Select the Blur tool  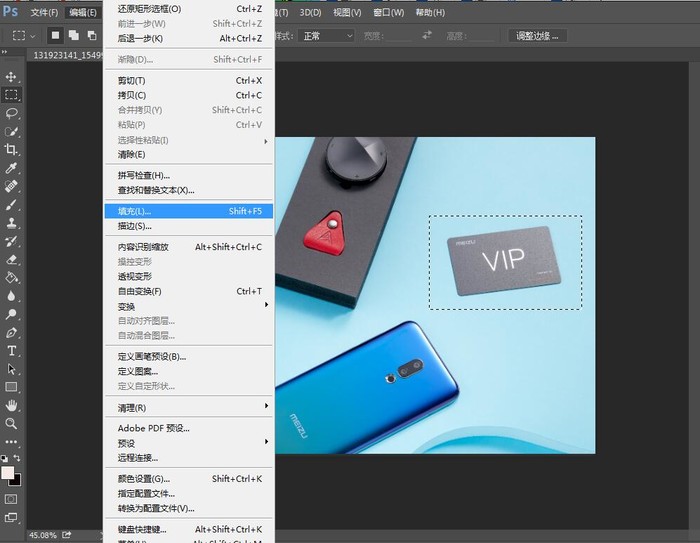pyautogui.click(x=11, y=296)
